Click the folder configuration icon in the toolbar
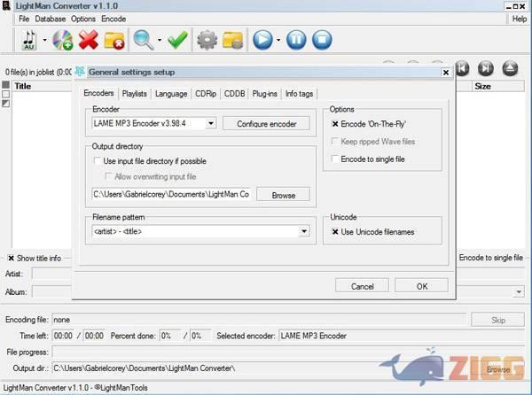Image resolution: width=532 pixels, height=395 pixels. coord(232,41)
